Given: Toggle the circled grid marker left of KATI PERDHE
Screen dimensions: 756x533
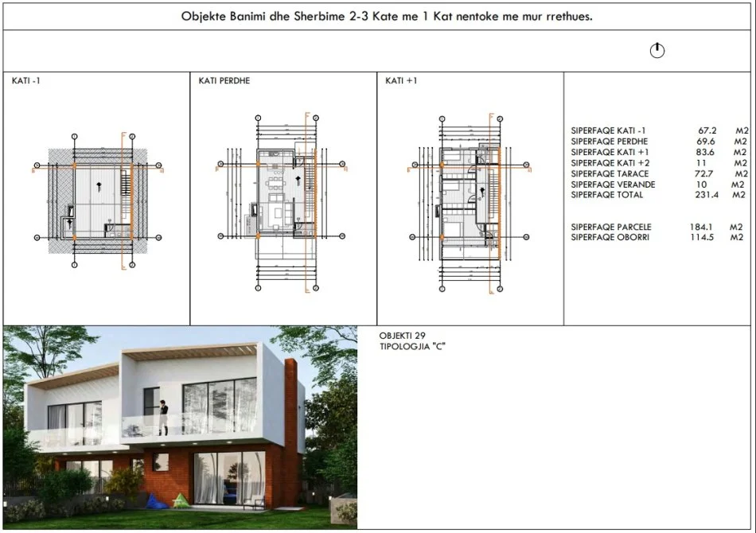Looking at the screenshot, I should (220, 163).
